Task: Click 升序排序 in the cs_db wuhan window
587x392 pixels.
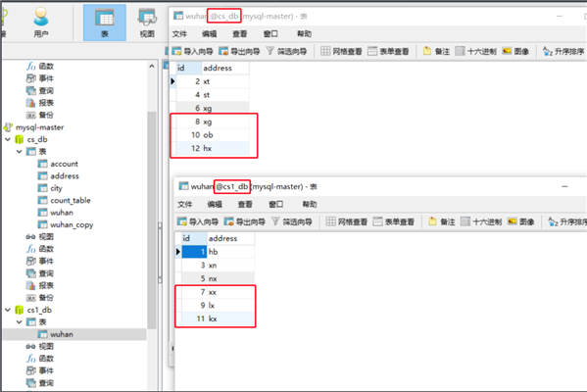Action: [563, 51]
